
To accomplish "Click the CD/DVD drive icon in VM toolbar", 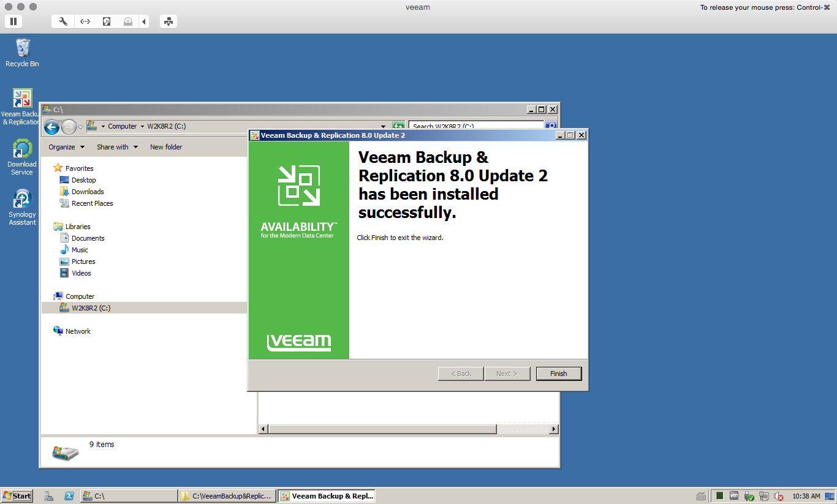I will click(x=127, y=21).
